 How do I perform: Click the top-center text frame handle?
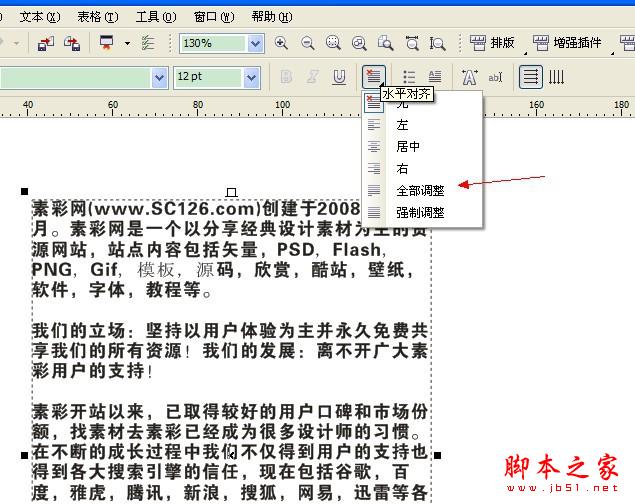click(x=231, y=192)
